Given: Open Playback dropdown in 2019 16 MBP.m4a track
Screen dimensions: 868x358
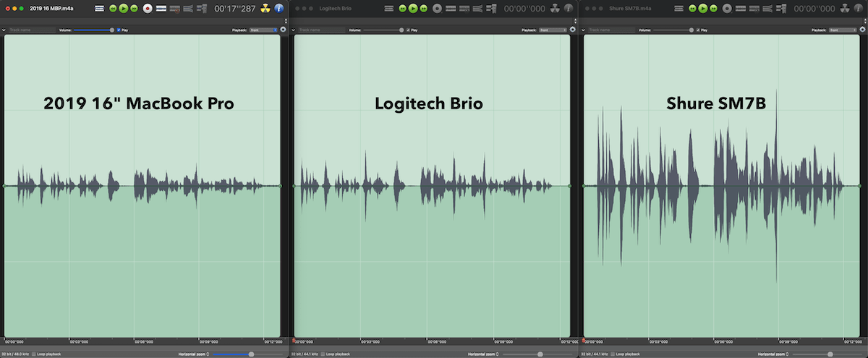Looking at the screenshot, I should 263,30.
